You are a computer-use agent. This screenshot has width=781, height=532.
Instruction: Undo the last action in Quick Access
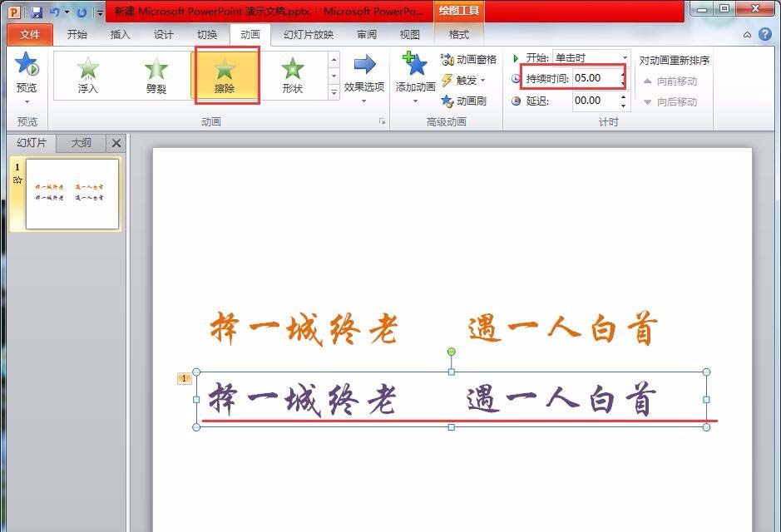click(x=55, y=12)
